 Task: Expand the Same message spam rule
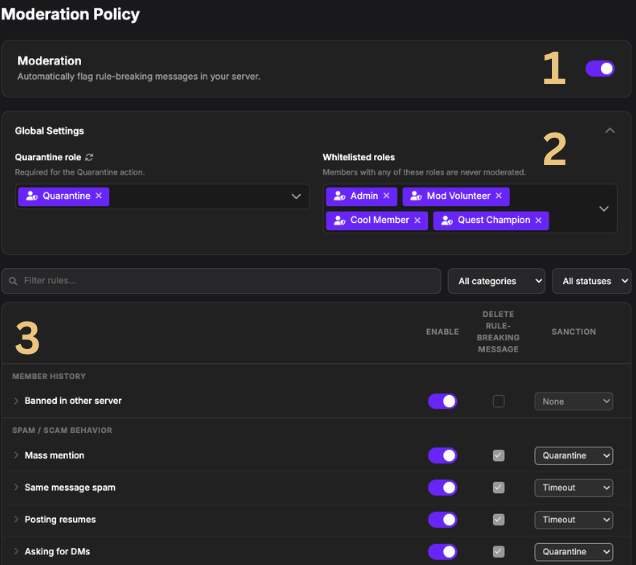pyautogui.click(x=16, y=487)
